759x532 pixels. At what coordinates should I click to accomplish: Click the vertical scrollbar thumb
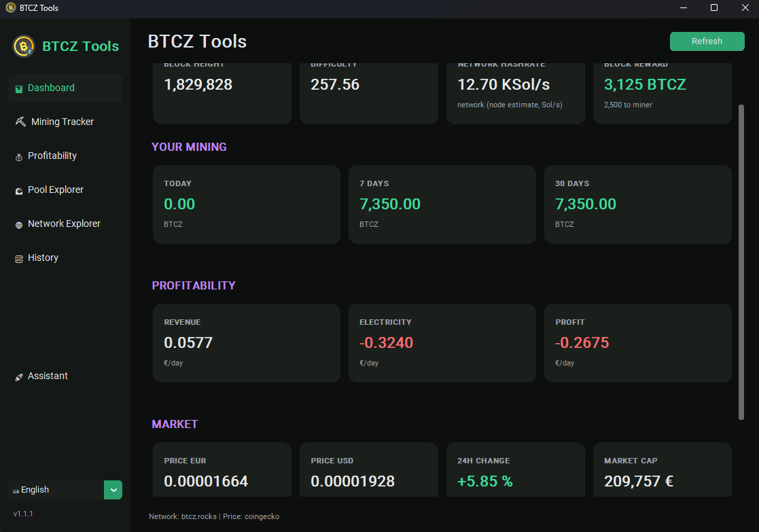pyautogui.click(x=741, y=262)
